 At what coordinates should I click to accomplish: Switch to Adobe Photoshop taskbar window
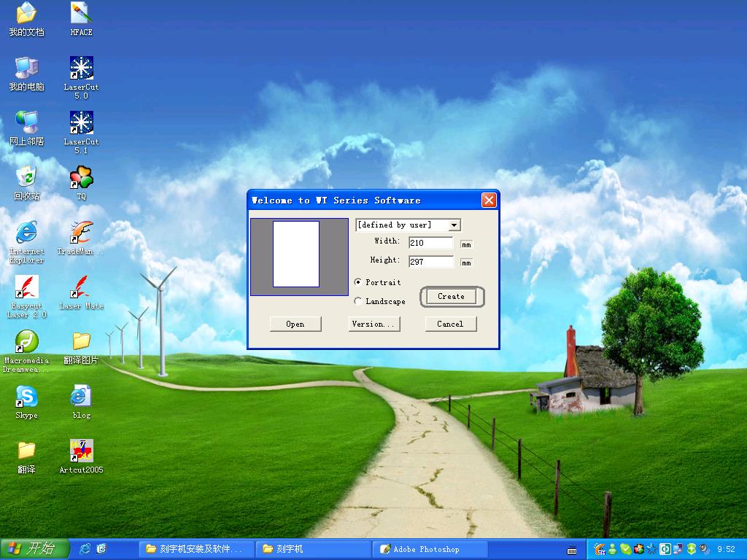(x=430, y=549)
